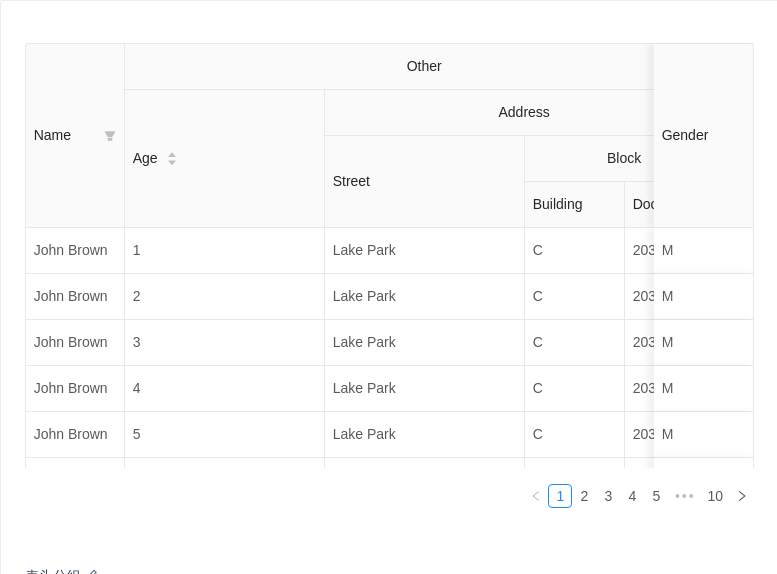Select page 5 in pagination

(656, 496)
